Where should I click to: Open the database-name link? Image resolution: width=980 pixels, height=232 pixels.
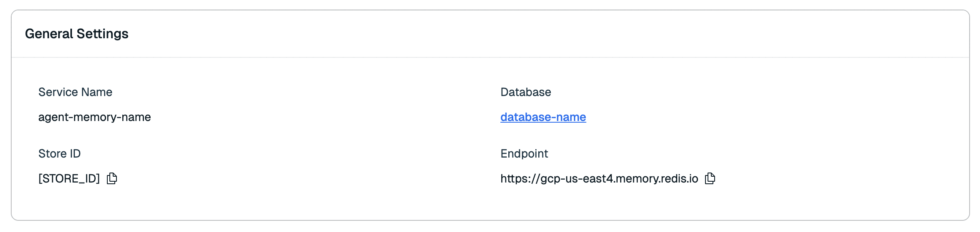pyautogui.click(x=543, y=117)
